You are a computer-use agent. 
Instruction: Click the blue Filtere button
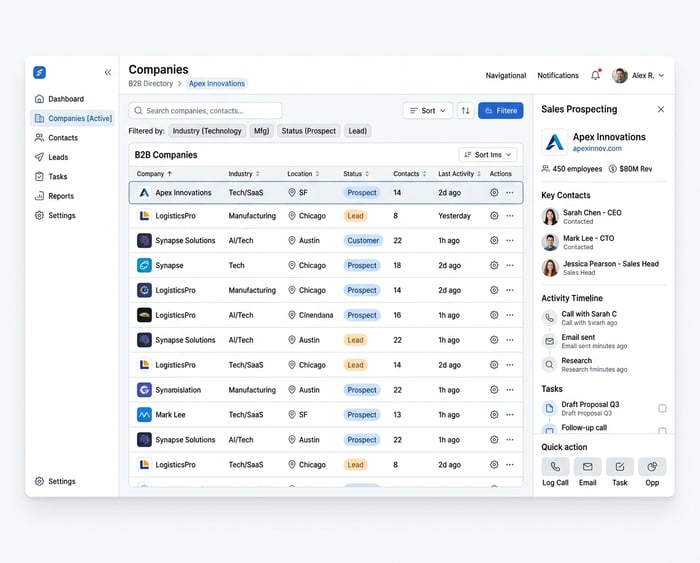pos(500,111)
